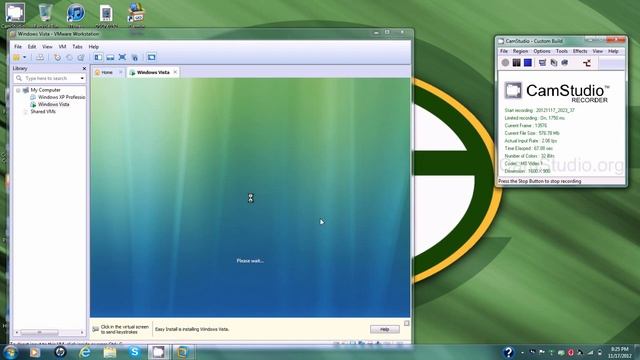Open Skype from the taskbar
This screenshot has width=640, height=360.
[134, 352]
